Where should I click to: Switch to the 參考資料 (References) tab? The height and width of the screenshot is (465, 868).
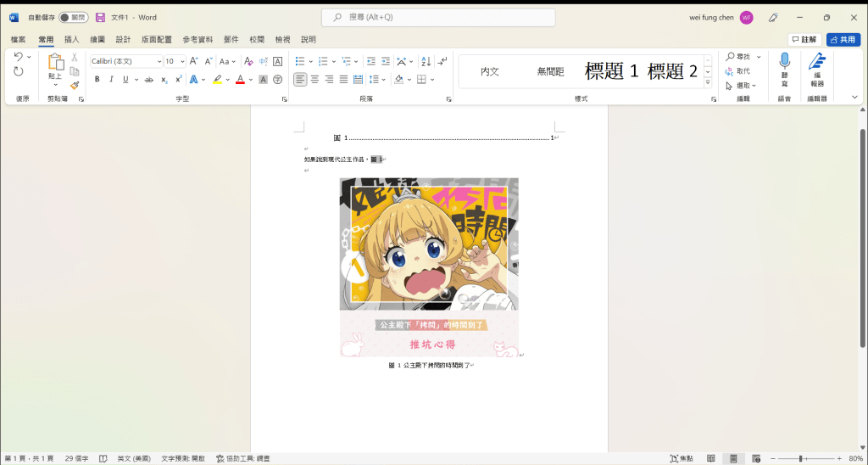coord(198,39)
